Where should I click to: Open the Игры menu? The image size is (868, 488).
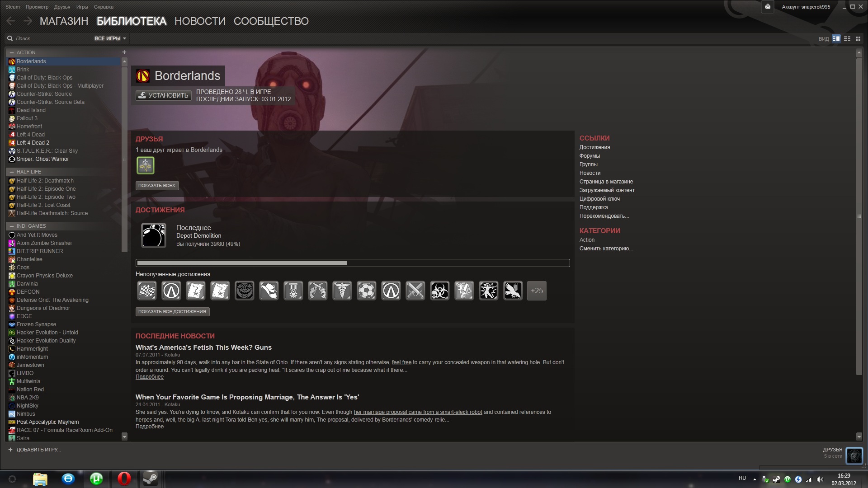[82, 7]
